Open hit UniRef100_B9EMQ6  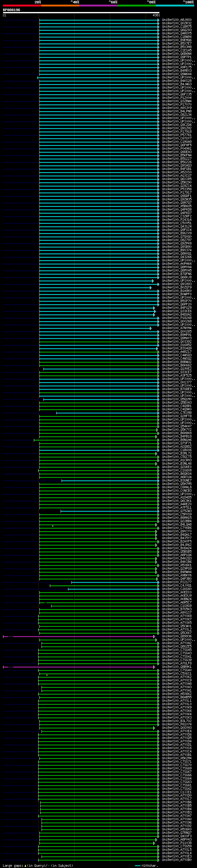(x=176, y=40)
